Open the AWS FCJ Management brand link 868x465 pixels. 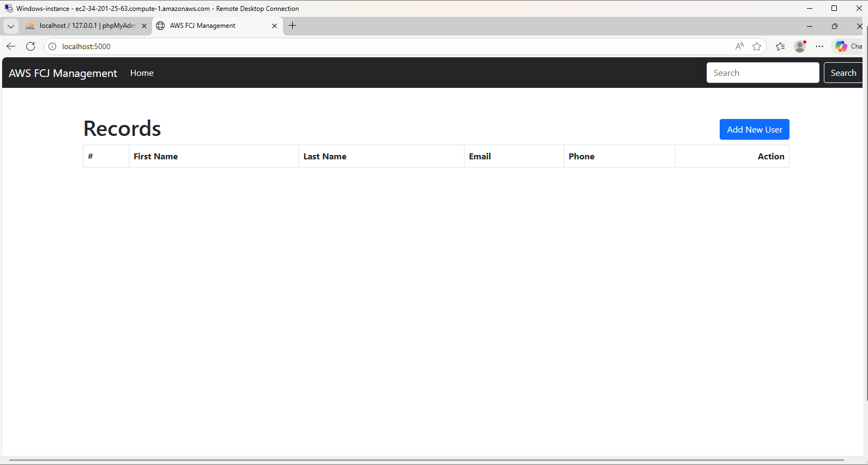click(x=63, y=73)
